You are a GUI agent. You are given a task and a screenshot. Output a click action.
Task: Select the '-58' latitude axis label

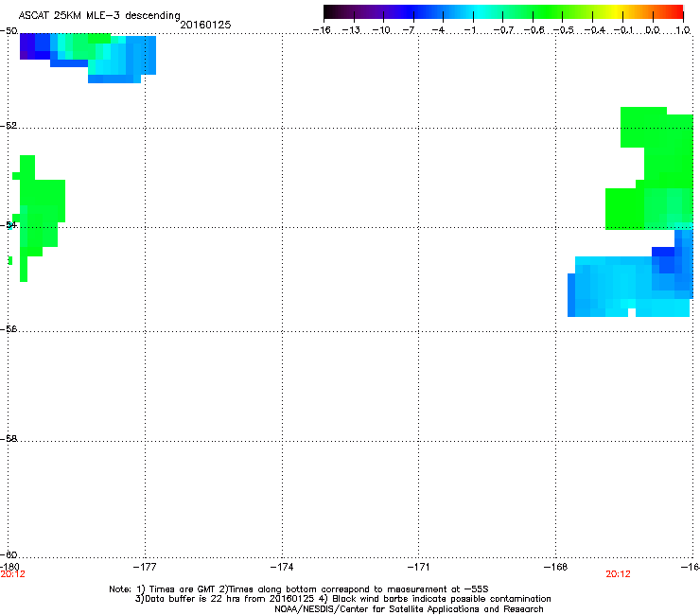9,439
